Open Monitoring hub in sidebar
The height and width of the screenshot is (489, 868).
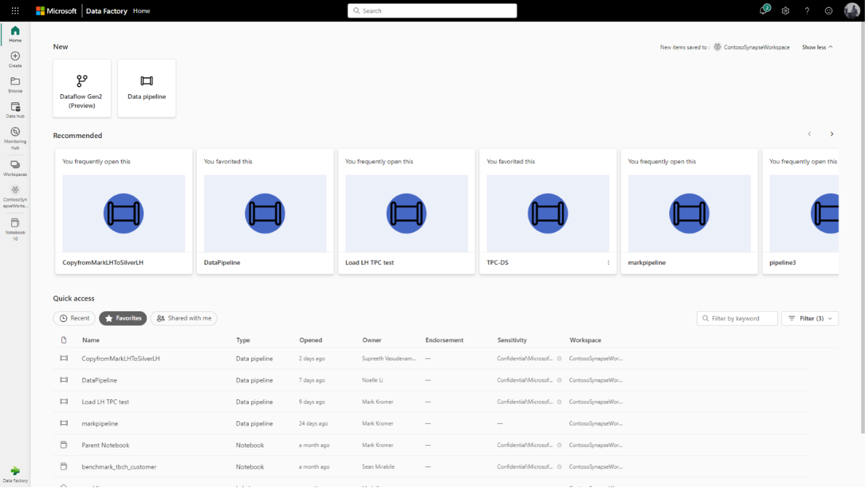(15, 138)
